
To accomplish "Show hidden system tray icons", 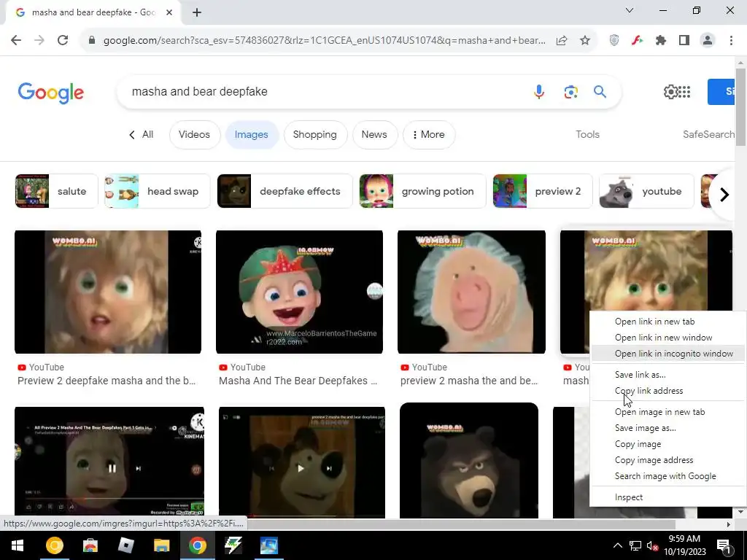I will (617, 545).
